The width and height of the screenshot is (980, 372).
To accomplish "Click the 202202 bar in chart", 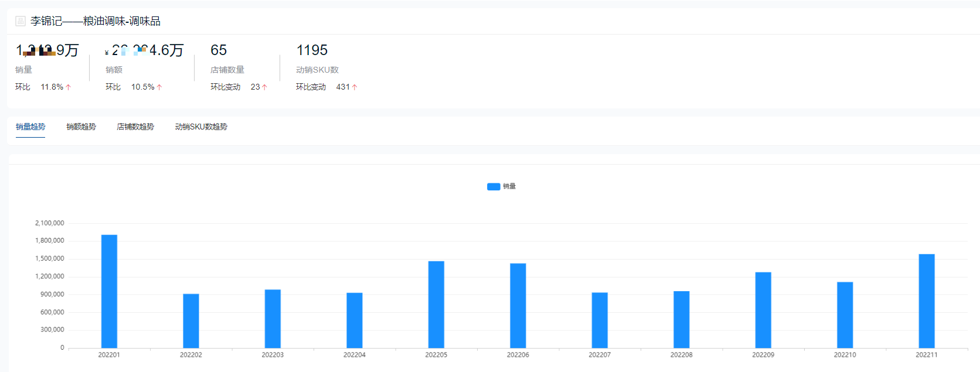I will tap(191, 321).
